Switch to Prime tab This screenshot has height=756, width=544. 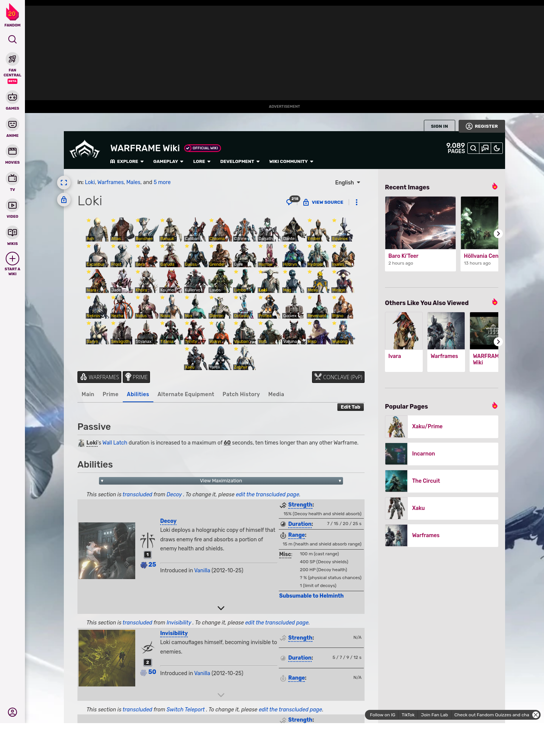110,394
